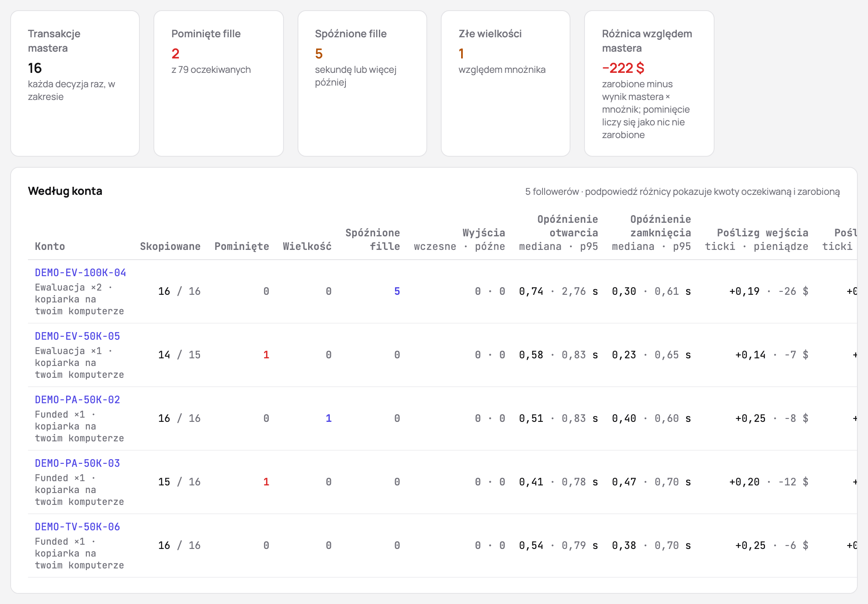Click the Ewaluacja ×1 account description
Image resolution: width=868 pixels, height=604 pixels.
[79, 363]
